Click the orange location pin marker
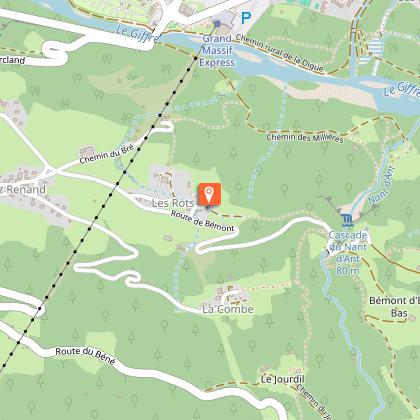 [x=210, y=194]
